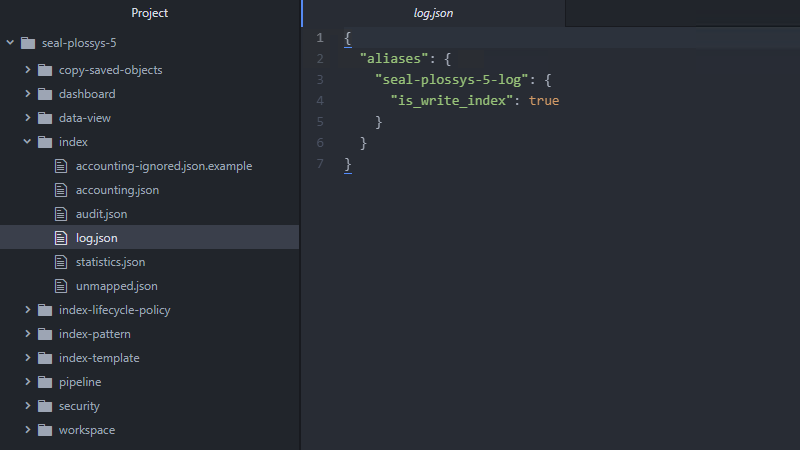Open unmapped.json in the tree
Viewport: 800px width, 450px height.
(x=117, y=286)
